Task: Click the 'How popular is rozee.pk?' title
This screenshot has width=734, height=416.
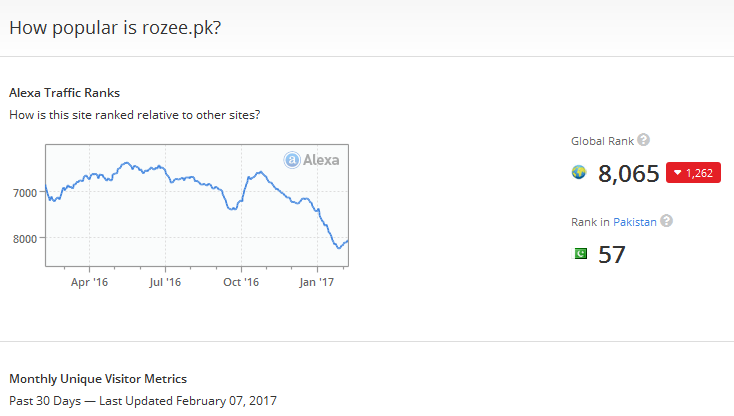Action: pyautogui.click(x=115, y=28)
